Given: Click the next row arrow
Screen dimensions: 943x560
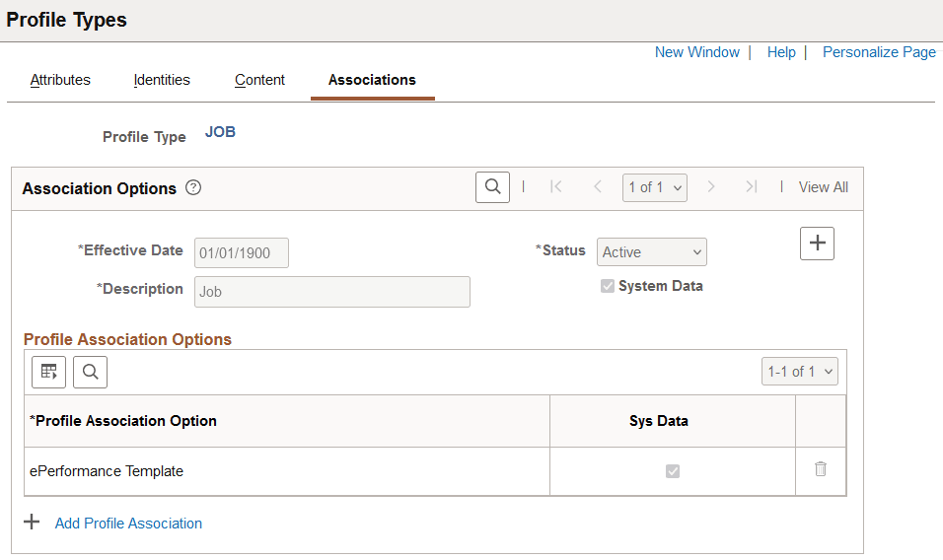Looking at the screenshot, I should coord(711,186).
